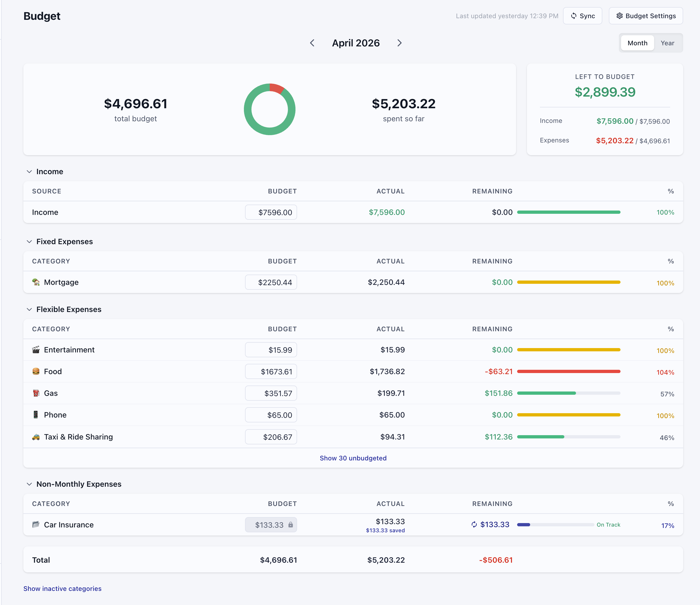
Task: Click the Taxi actual amount $94.31
Action: point(393,437)
